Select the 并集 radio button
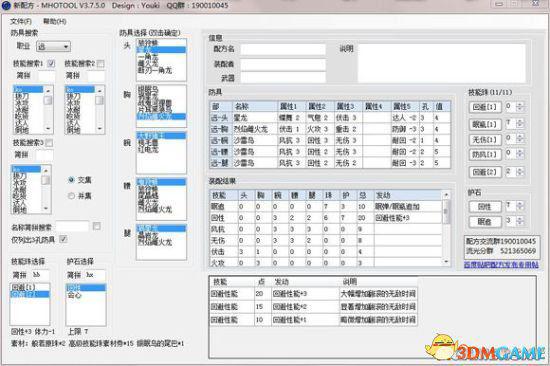550x366 pixels. pos(71,196)
